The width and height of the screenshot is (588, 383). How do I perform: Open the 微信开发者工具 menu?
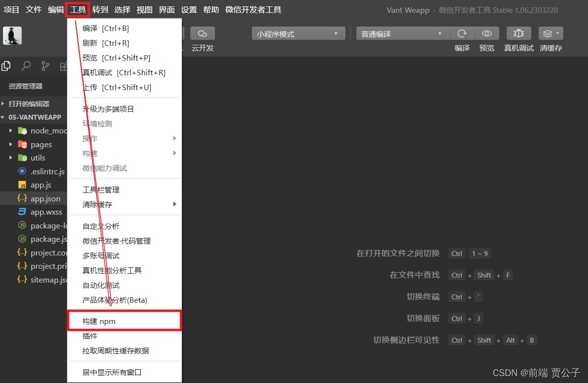coord(253,9)
